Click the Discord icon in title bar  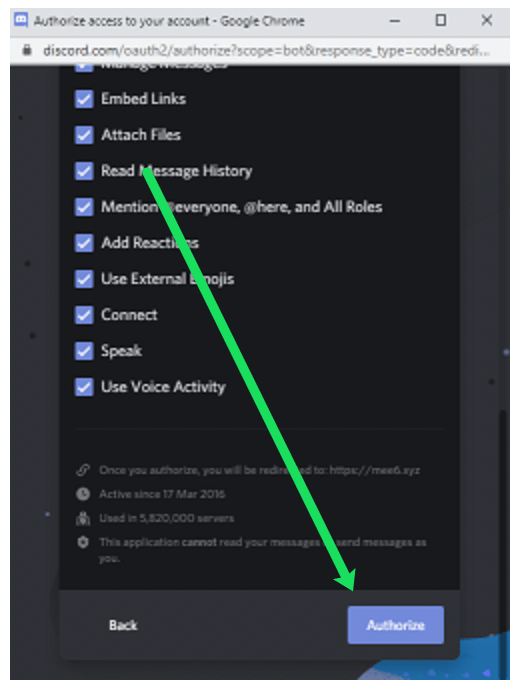pyautogui.click(x=21, y=20)
